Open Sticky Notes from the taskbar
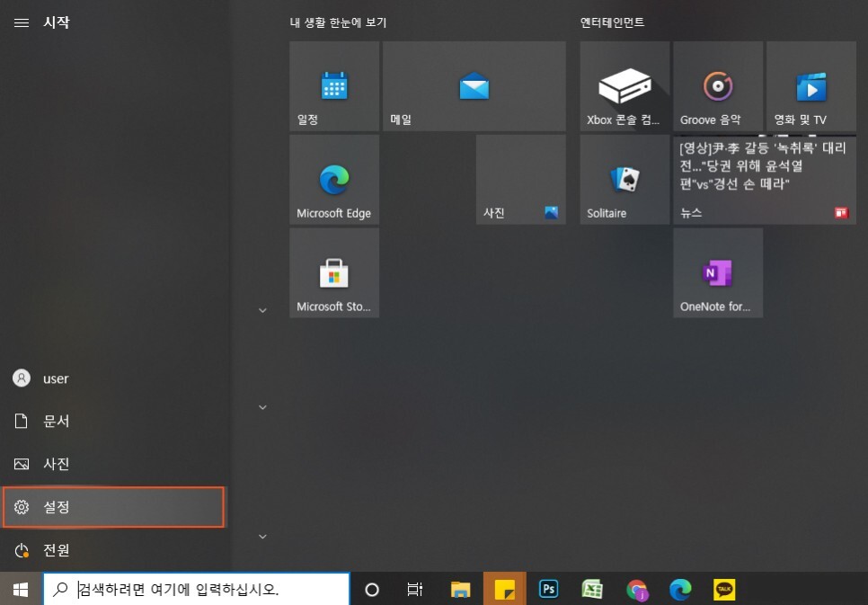 point(504,590)
